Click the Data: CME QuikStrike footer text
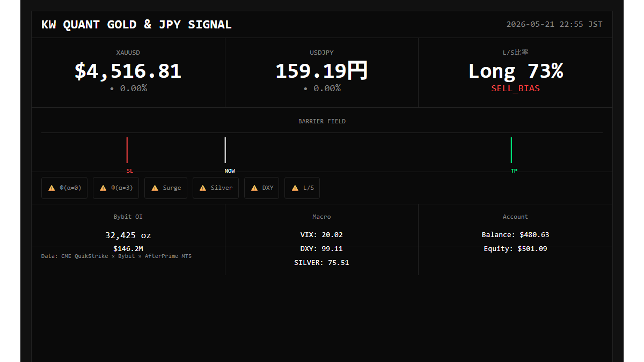 tap(116, 256)
